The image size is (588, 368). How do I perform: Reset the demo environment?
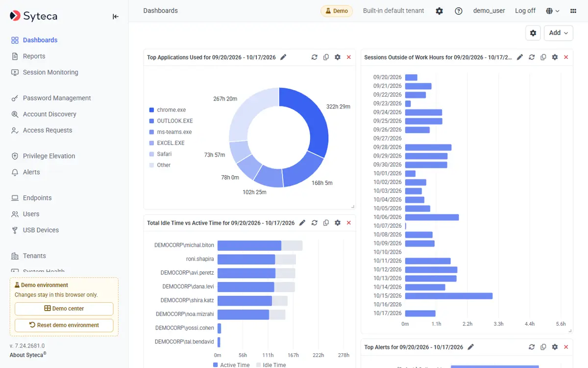click(64, 325)
